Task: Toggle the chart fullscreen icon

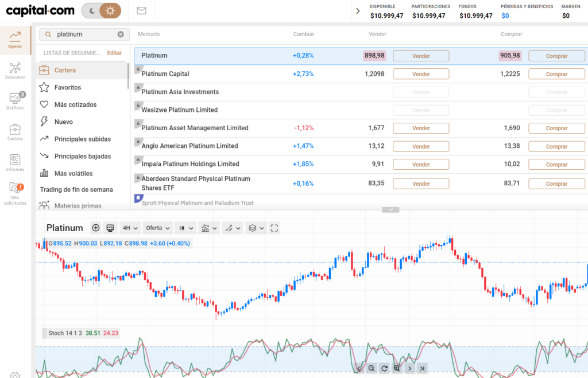Action: (x=274, y=228)
